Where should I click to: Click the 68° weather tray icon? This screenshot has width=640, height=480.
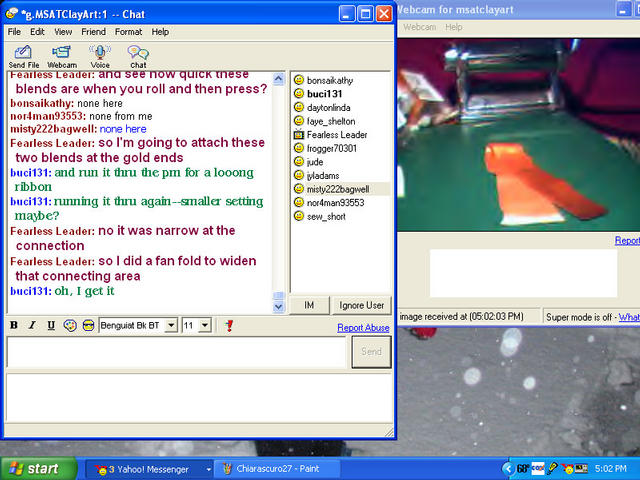coord(523,469)
